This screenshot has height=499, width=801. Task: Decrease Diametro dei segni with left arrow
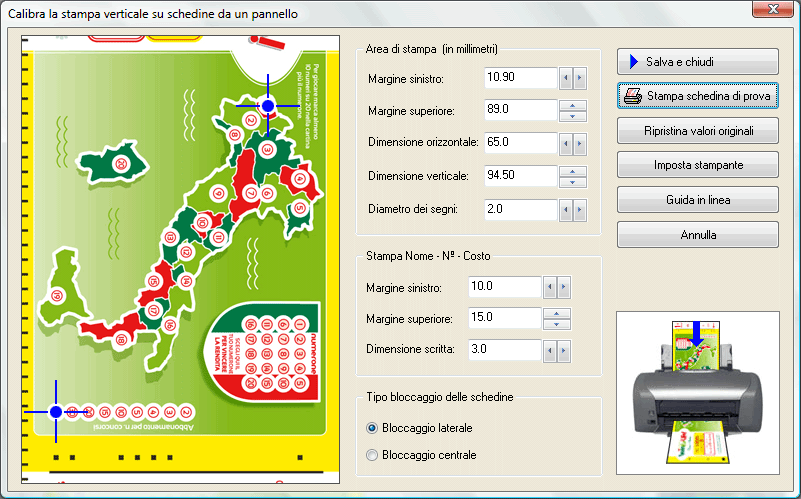pos(566,210)
